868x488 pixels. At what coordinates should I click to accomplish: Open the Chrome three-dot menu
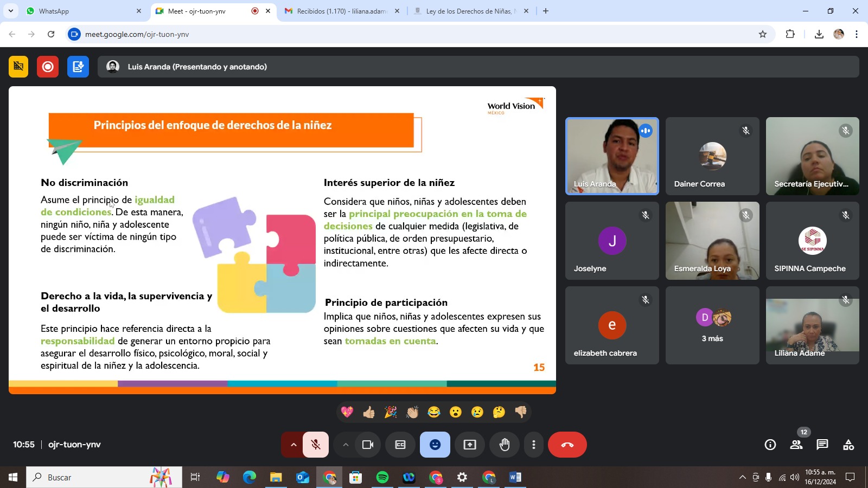(x=857, y=34)
